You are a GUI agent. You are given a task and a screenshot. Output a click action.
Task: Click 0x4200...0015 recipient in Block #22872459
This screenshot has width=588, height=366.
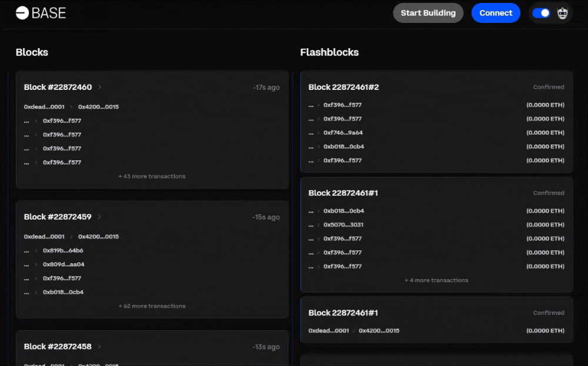98,237
